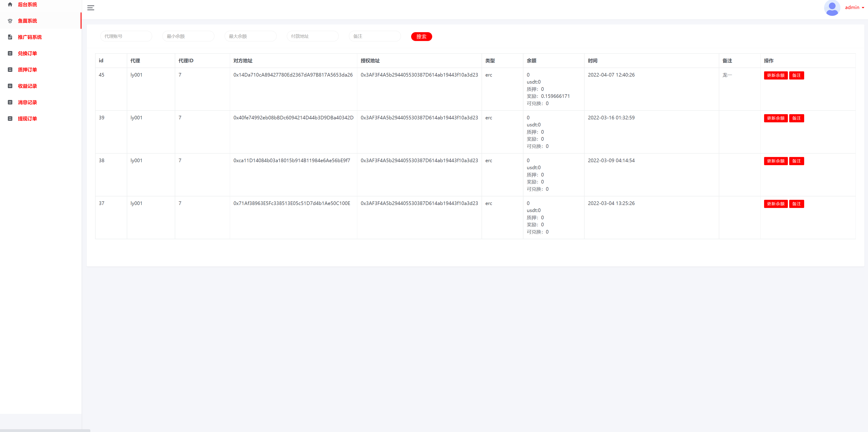Navigate to 消息记录 menu item
This screenshot has height=432, width=868.
(27, 102)
